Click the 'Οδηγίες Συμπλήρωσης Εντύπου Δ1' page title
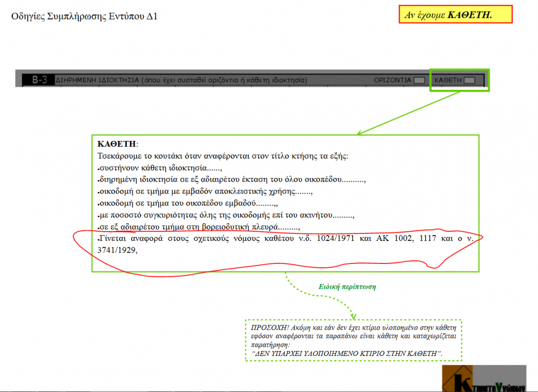 pos(84,16)
